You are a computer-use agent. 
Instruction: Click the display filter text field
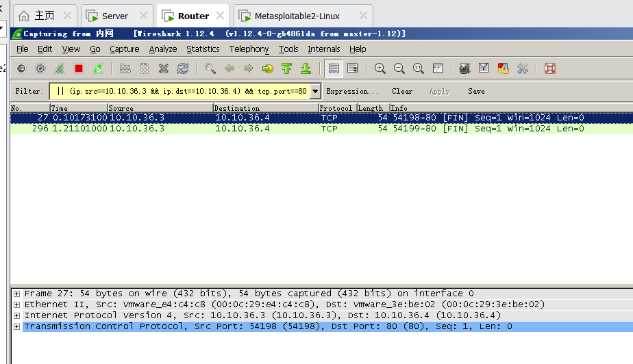180,91
